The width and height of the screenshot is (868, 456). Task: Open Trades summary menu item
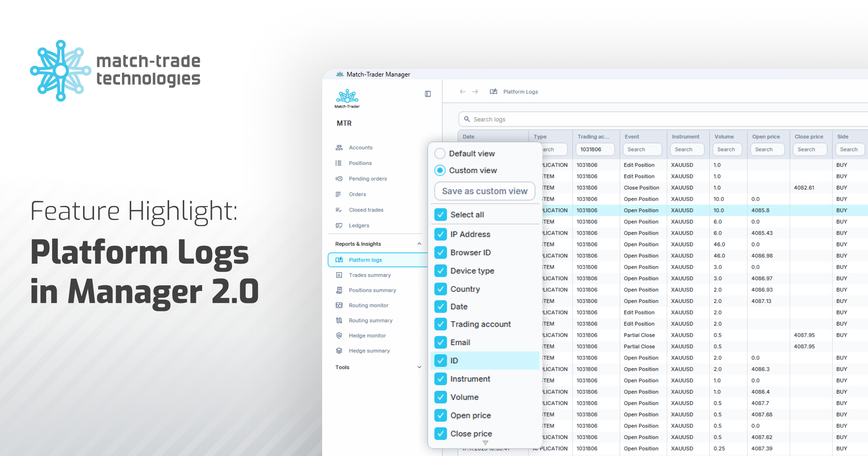[370, 275]
